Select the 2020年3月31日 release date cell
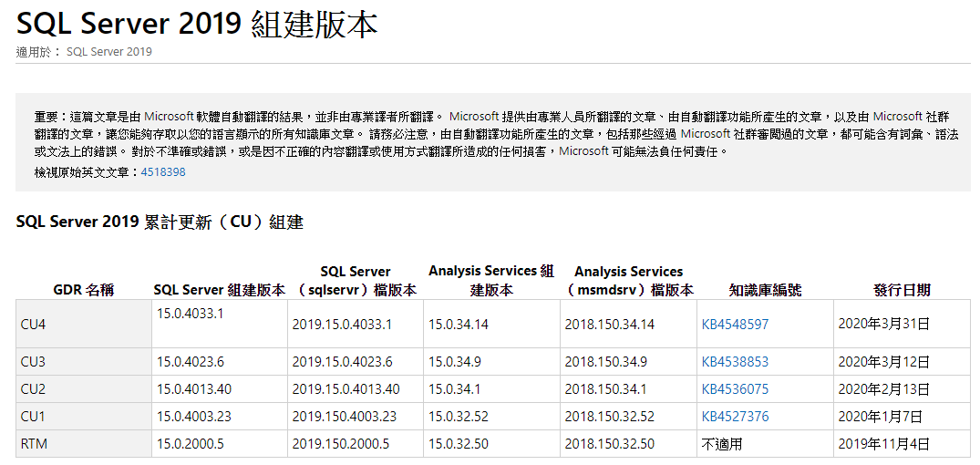 point(884,325)
